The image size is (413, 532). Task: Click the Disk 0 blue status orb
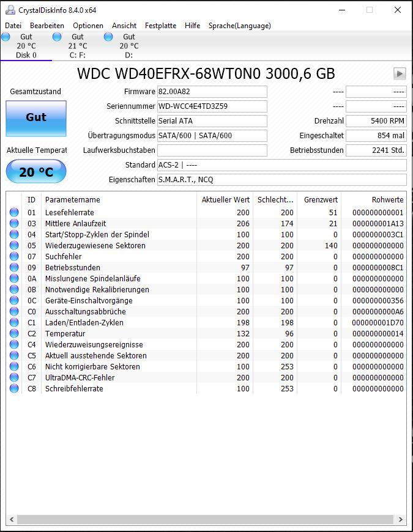(x=6, y=37)
